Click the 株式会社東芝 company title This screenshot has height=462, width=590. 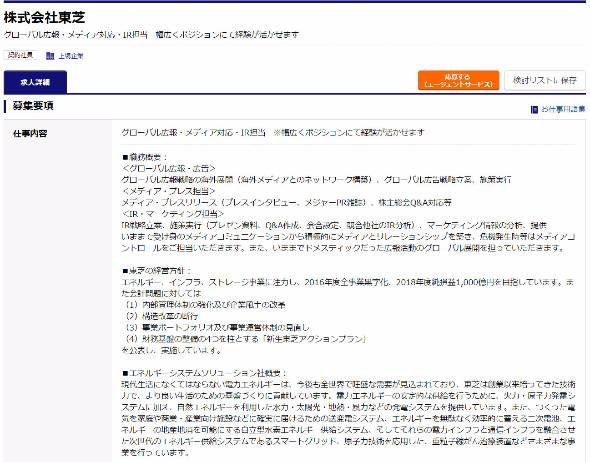click(x=44, y=17)
